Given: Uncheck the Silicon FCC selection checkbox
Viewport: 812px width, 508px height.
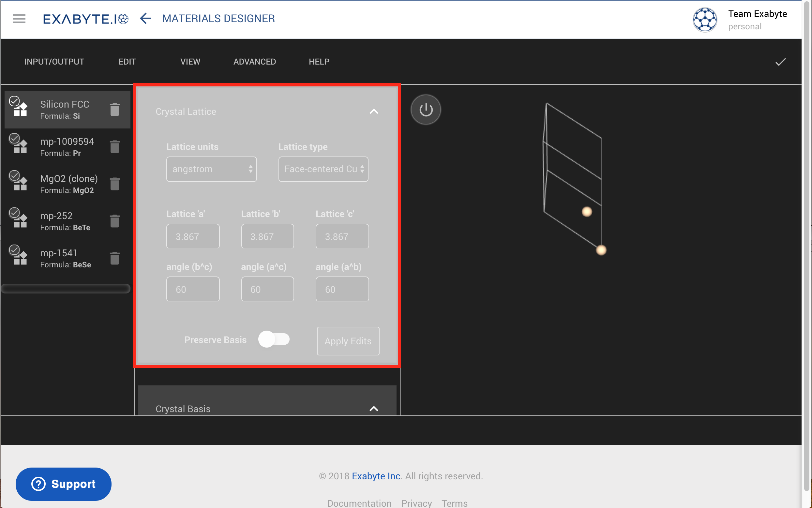Looking at the screenshot, I should click(14, 101).
